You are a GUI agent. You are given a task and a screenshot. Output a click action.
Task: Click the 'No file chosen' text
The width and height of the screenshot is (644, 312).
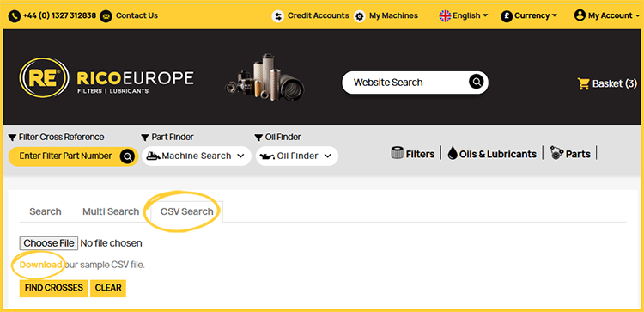click(111, 243)
